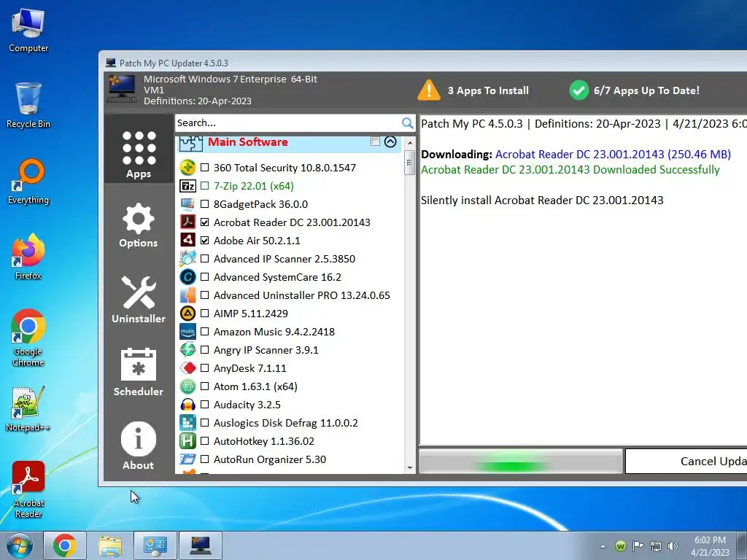Screen dimensions: 747x560
Task: Click the AutoHotkey app icon
Action: click(187, 441)
